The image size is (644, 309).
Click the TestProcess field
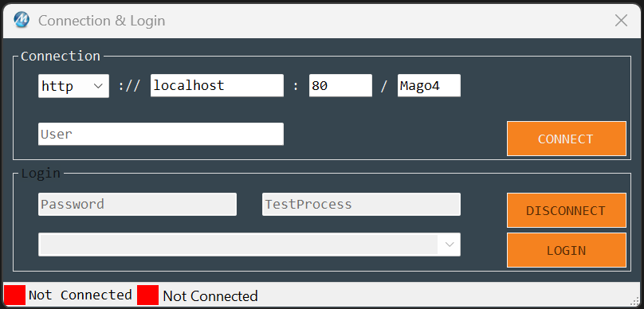pyautogui.click(x=361, y=204)
